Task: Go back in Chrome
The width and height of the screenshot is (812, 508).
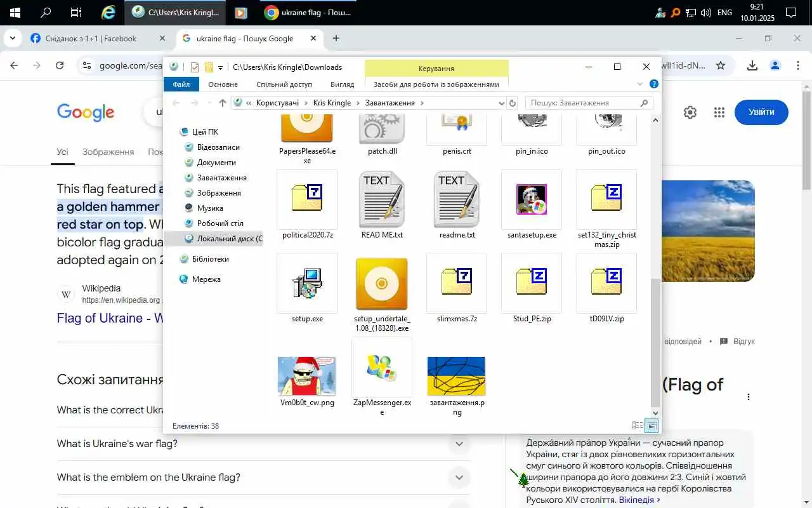Action: 14,65
